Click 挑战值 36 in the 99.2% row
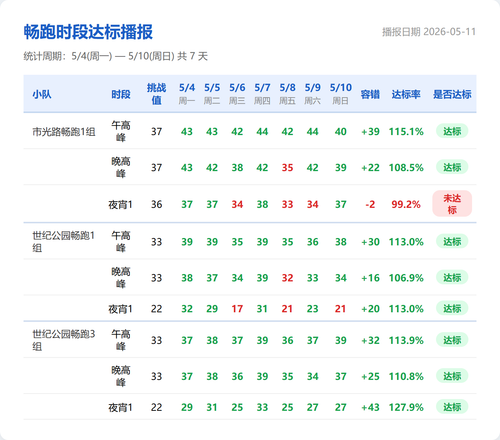The height and width of the screenshot is (440, 500). pos(156,204)
